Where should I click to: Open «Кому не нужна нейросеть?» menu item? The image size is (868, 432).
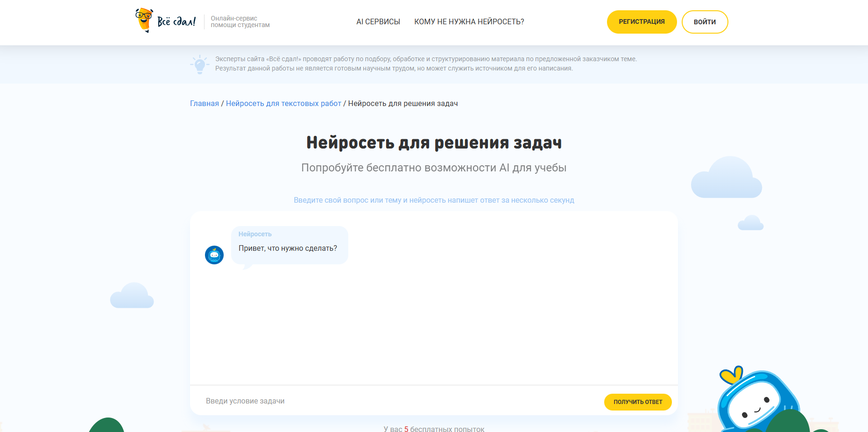click(x=469, y=22)
